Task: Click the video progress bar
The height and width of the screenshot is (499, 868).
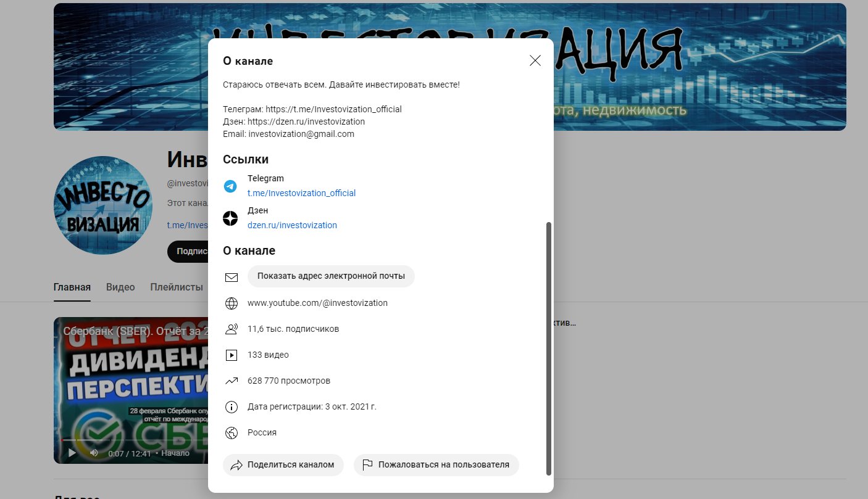Action: [135, 440]
